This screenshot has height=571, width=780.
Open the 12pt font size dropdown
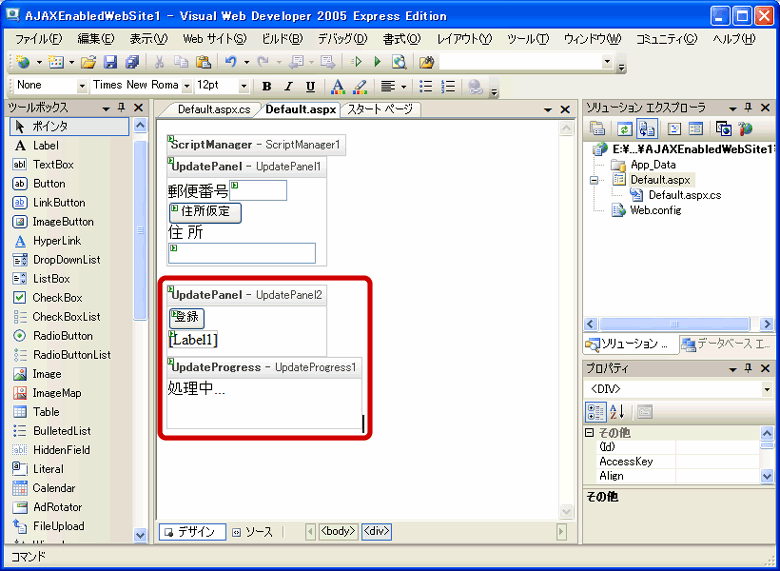click(x=243, y=87)
